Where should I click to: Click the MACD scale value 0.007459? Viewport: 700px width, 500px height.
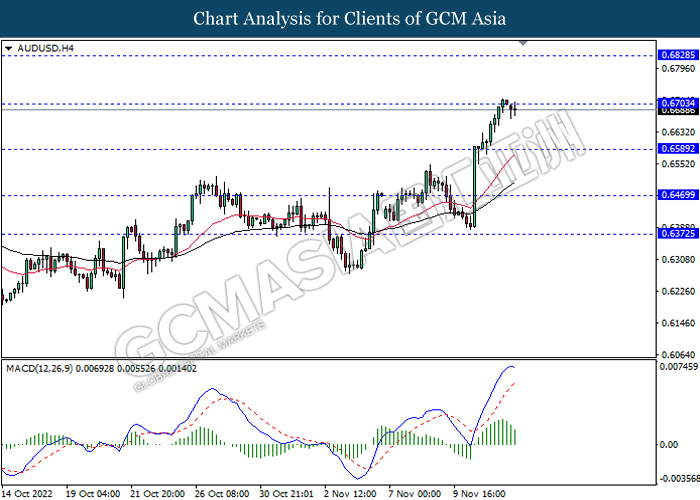click(x=679, y=367)
